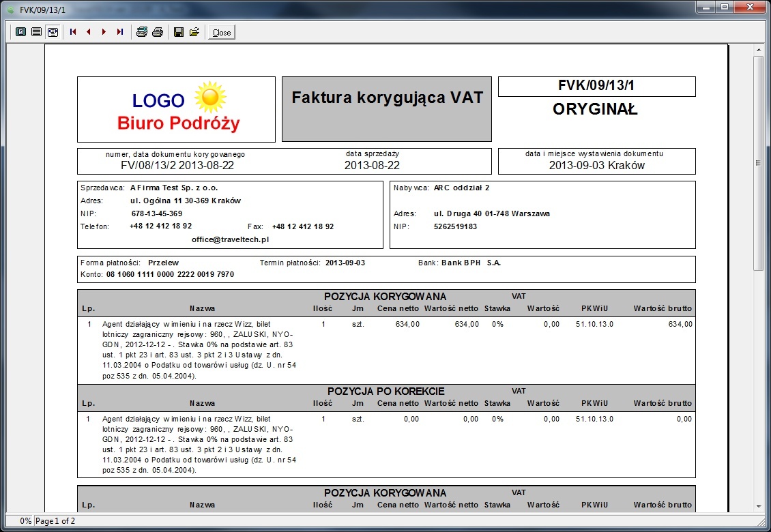
Task: Jump to the last page
Action: [x=119, y=32]
